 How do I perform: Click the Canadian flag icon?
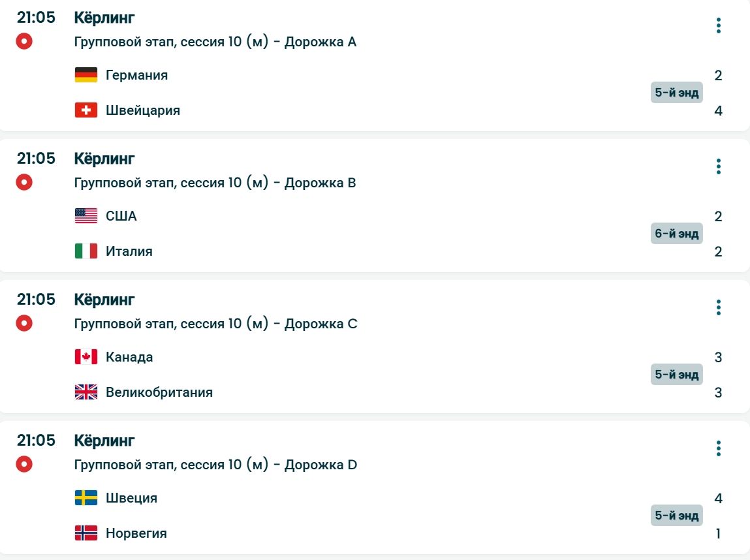(86, 357)
